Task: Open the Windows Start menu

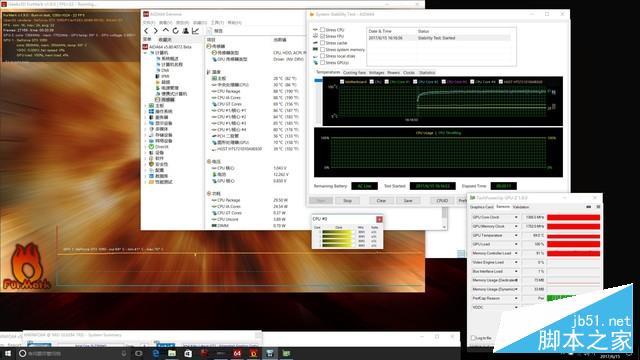Action: (7, 353)
